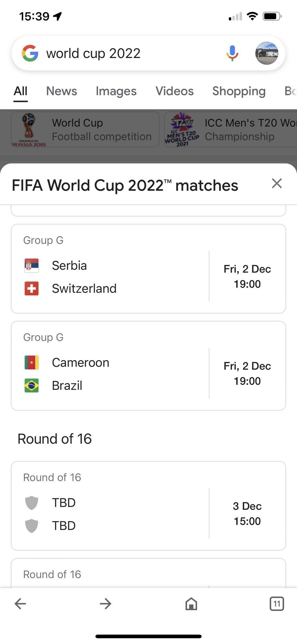Go forward with the browser forward arrow
Screen dimensions: 297x644
(x=105, y=603)
